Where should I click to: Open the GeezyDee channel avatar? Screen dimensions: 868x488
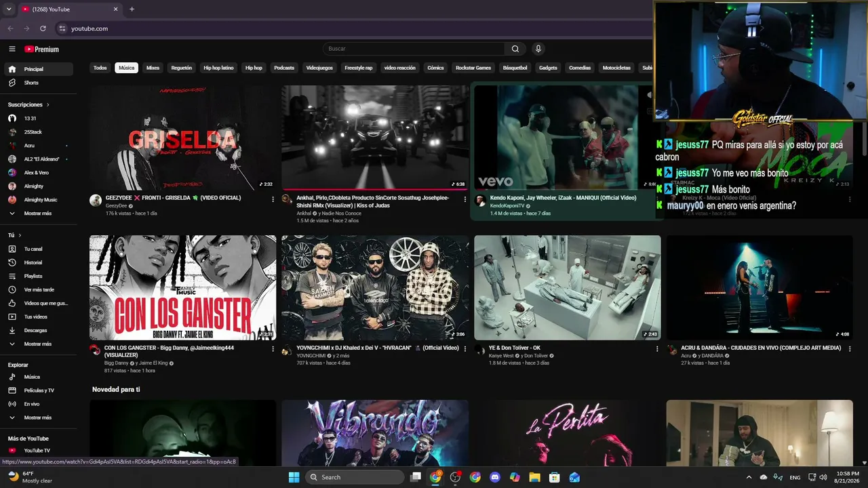point(96,200)
